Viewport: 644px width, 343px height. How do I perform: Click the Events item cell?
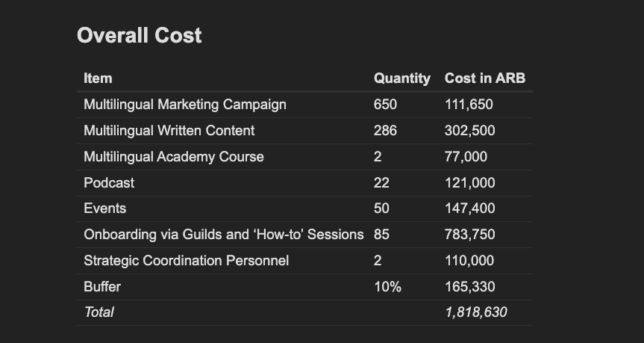point(104,208)
